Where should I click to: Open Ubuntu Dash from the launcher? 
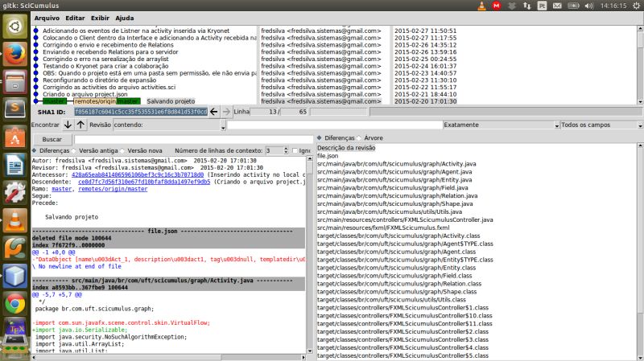point(15,27)
